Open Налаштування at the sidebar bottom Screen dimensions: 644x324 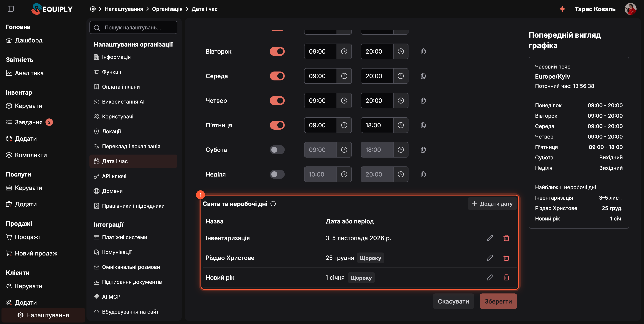coord(43,315)
